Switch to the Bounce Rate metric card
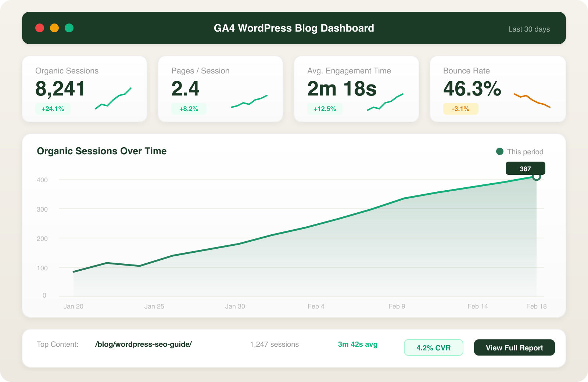The height and width of the screenshot is (382, 588). click(498, 89)
